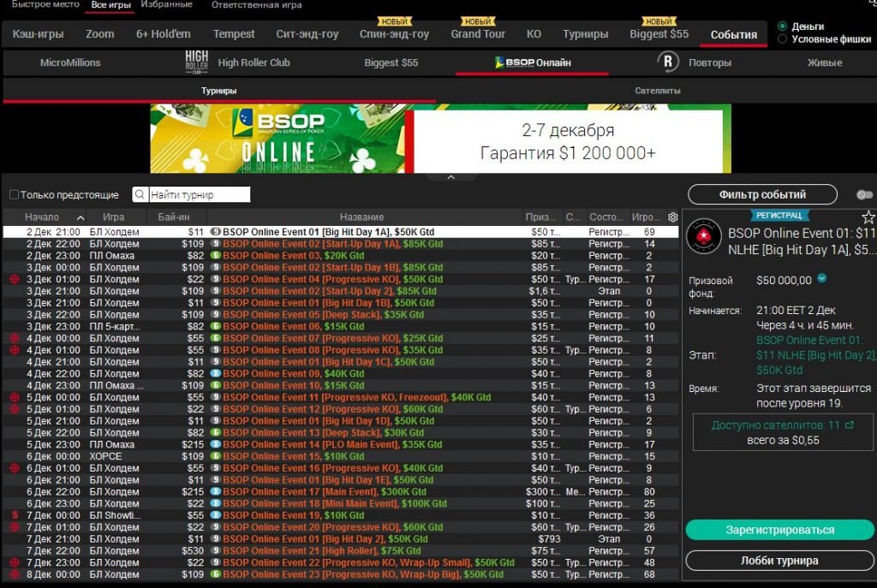Collapse the BSOP banner with the up chevron
The height and width of the screenshot is (588, 877).
(451, 176)
